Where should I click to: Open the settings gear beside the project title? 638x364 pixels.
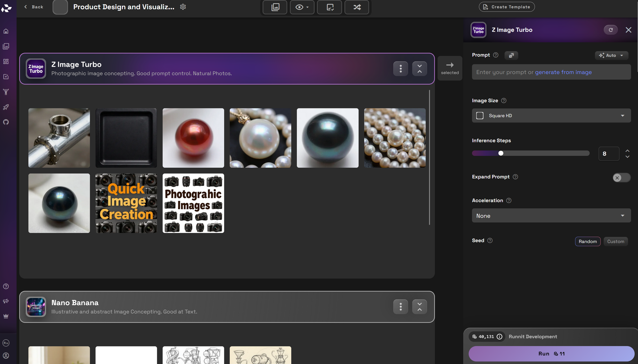point(183,7)
